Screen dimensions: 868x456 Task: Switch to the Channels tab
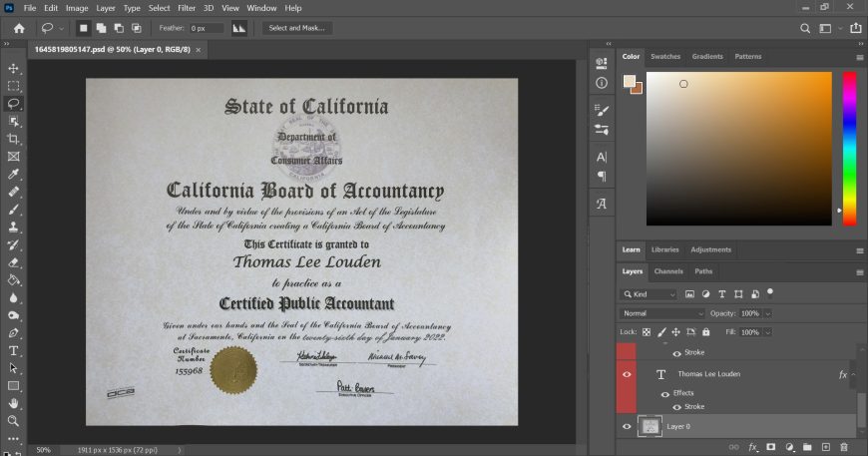pyautogui.click(x=668, y=271)
